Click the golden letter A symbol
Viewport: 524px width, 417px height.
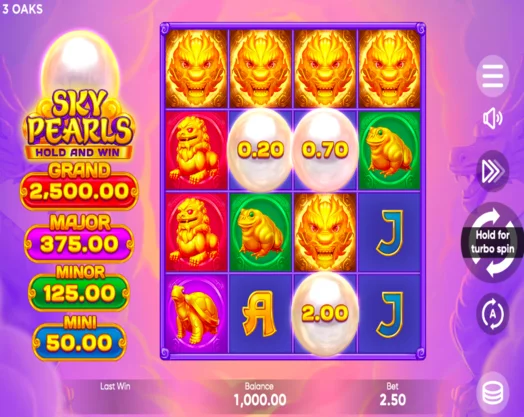260,314
